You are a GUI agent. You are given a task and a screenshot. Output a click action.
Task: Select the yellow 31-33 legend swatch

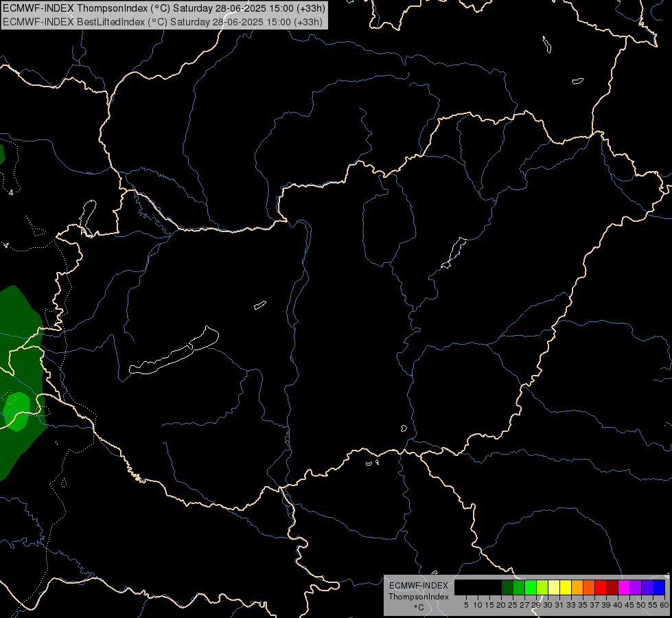566,587
